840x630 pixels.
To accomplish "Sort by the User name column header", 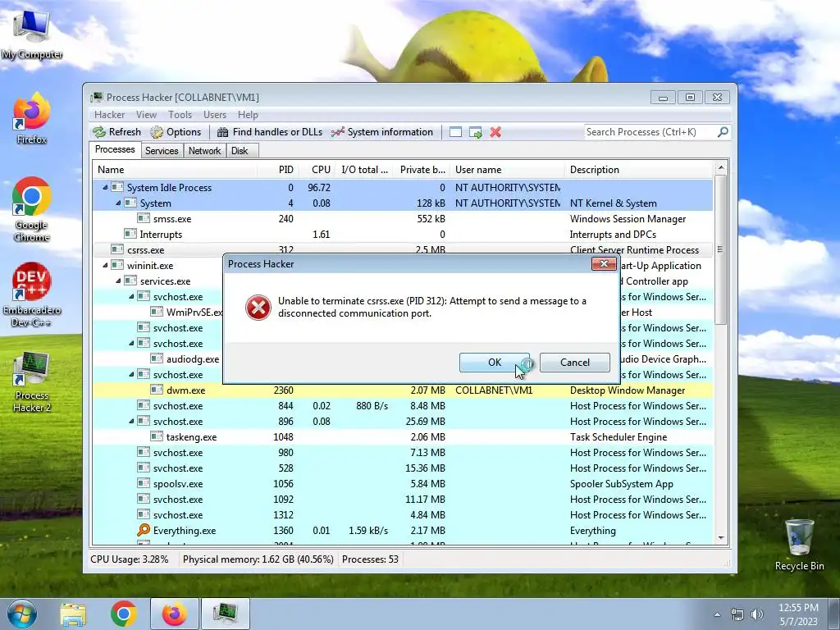I will coord(507,170).
